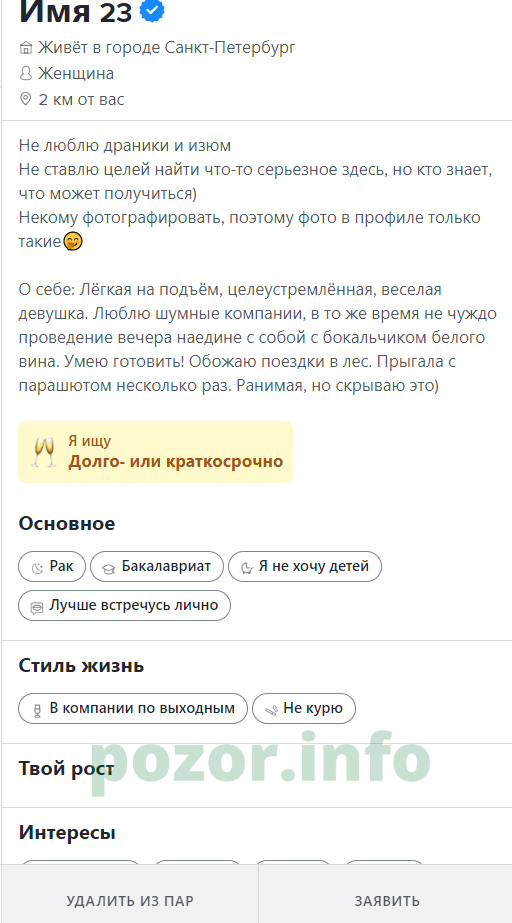Click the cigarette icon in Не курю
The image size is (512, 923).
coord(271,709)
